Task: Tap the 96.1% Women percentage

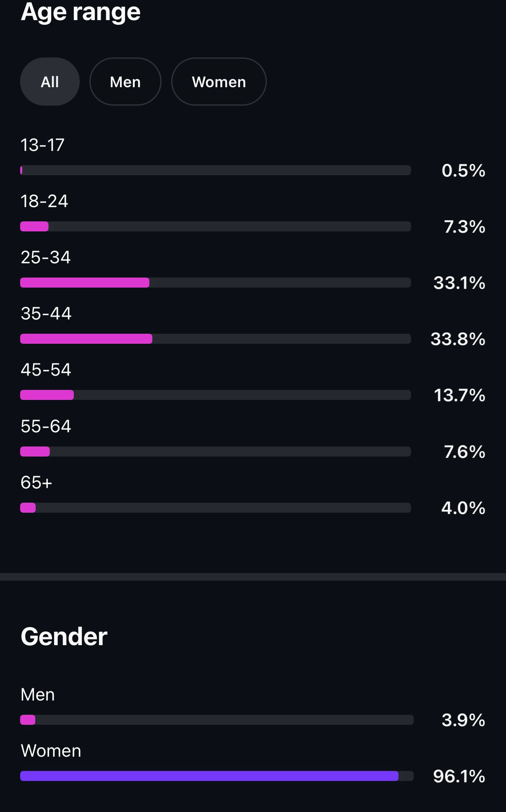Action: tap(459, 776)
